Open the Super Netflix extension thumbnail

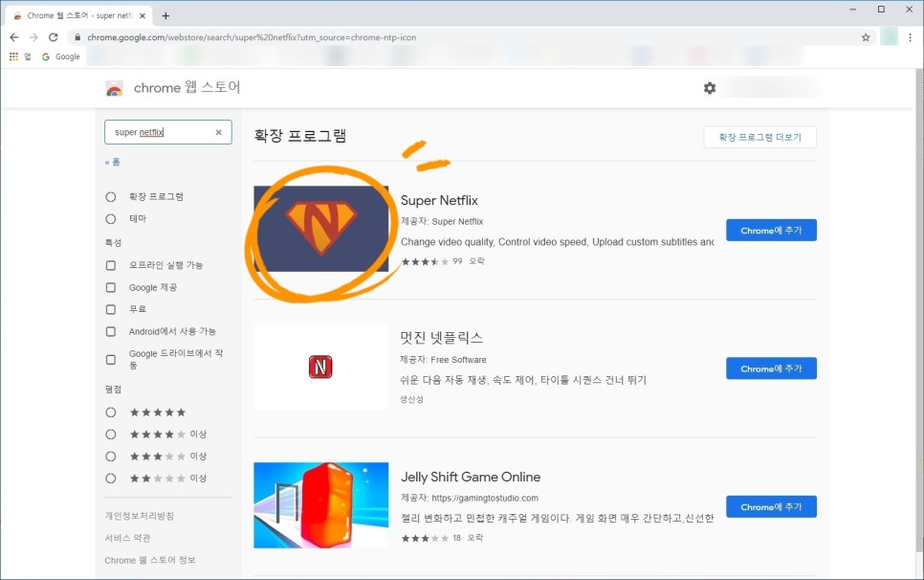coord(321,229)
